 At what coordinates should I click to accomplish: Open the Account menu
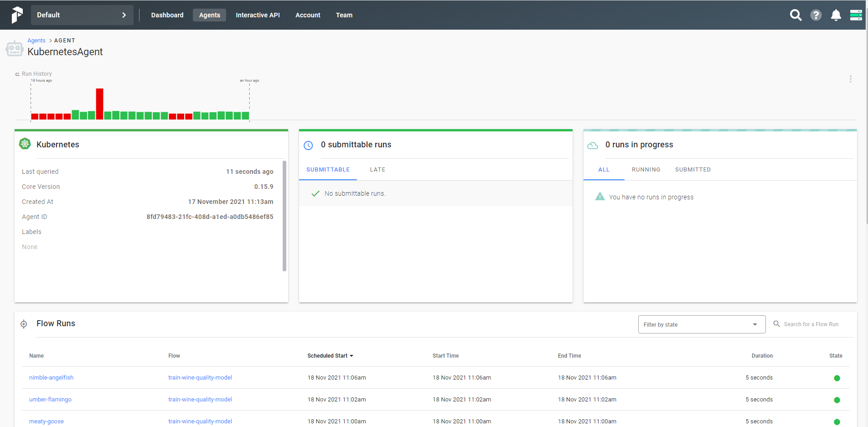click(308, 15)
